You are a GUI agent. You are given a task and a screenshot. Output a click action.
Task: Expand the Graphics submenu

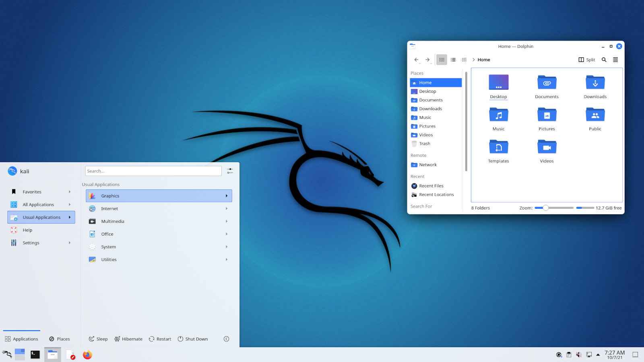[x=159, y=196]
